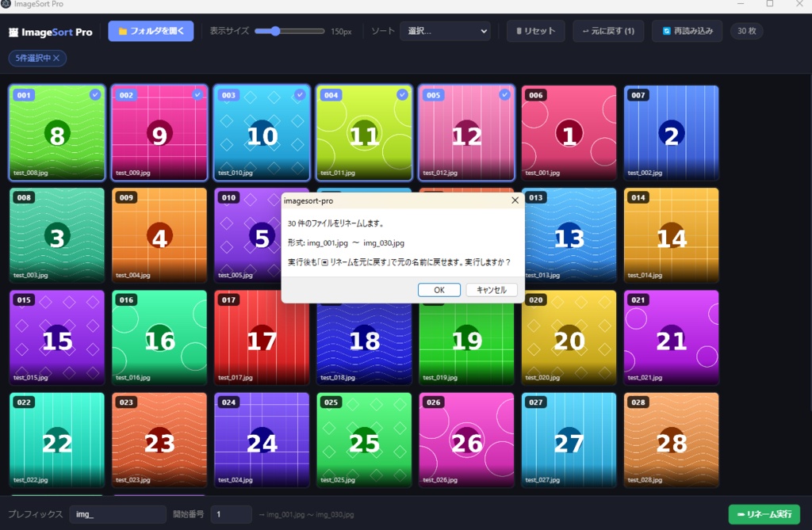Maximize the ImageSort Pro window
The height and width of the screenshot is (530, 812).
point(770,4)
